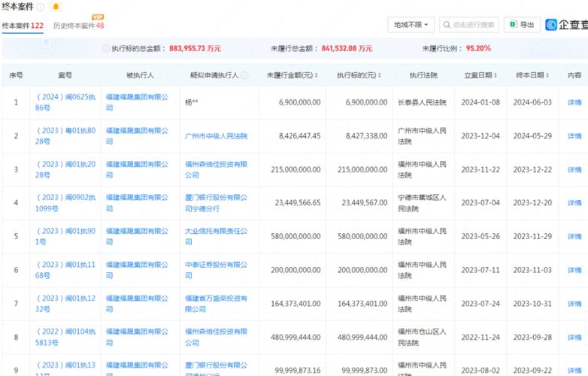Click the magnifier icon in search box
The height and width of the screenshot is (376, 588).
pyautogui.click(x=446, y=25)
